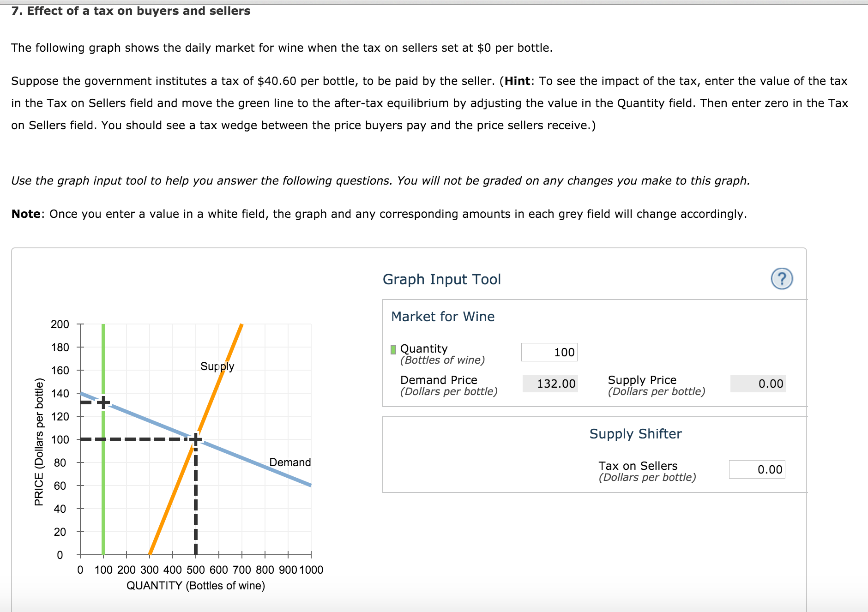Click the Quantity input field
The height and width of the screenshot is (612, 868).
[x=549, y=352]
